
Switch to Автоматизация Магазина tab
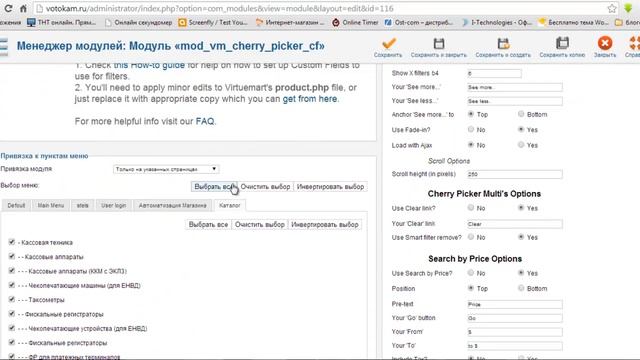pyautogui.click(x=173, y=205)
